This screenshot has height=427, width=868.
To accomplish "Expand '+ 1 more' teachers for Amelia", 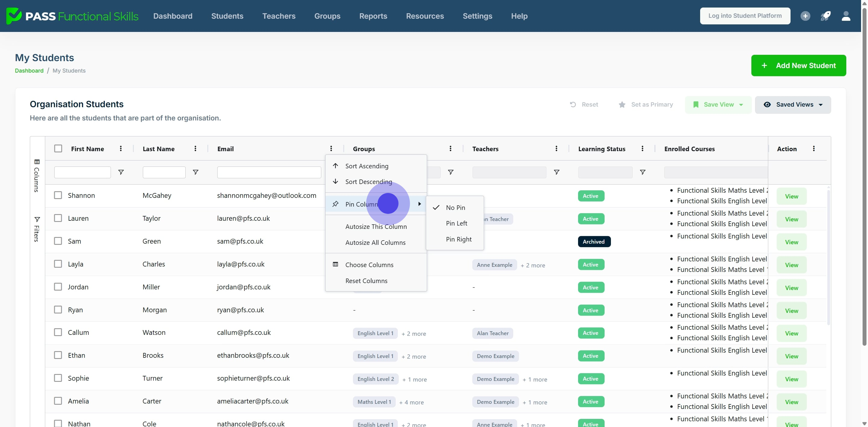I will pos(535,402).
